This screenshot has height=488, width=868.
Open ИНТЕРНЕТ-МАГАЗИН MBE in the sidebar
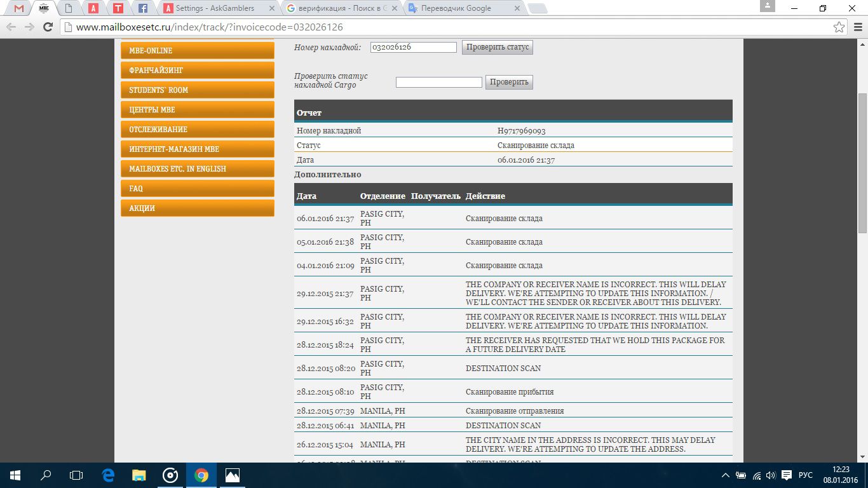198,149
